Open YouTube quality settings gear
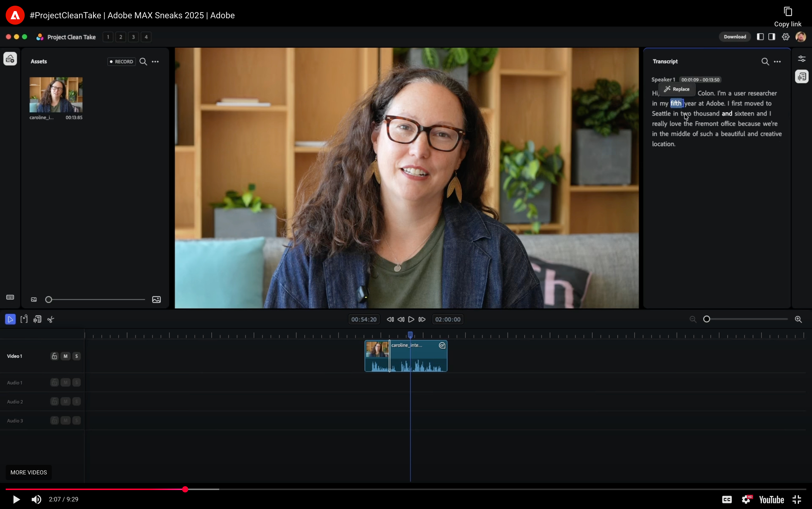 click(746, 499)
